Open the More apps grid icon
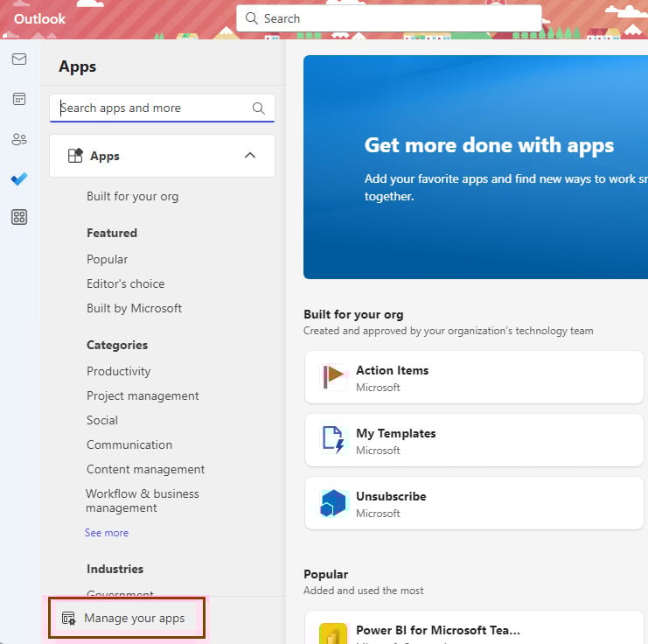 click(19, 217)
